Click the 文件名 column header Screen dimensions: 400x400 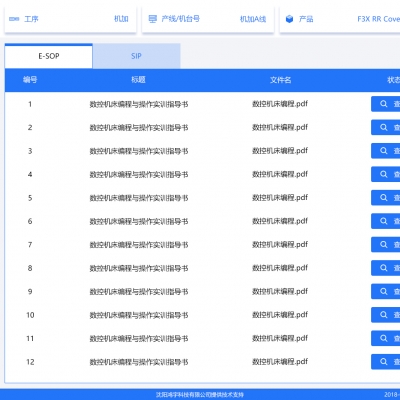coord(280,80)
